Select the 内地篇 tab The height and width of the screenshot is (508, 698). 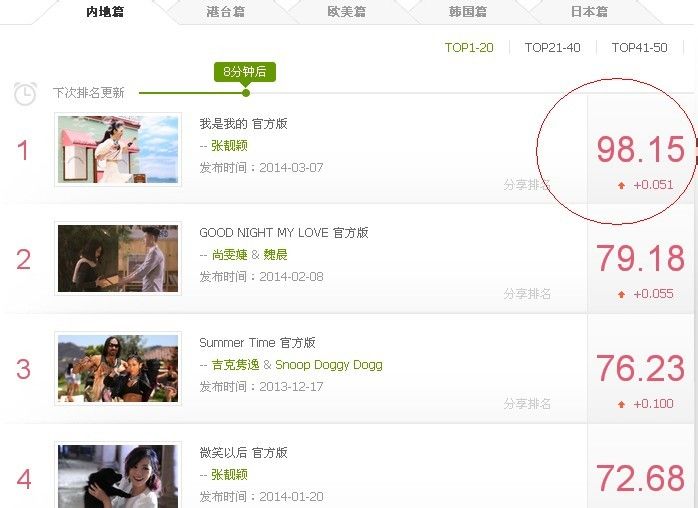click(x=105, y=12)
